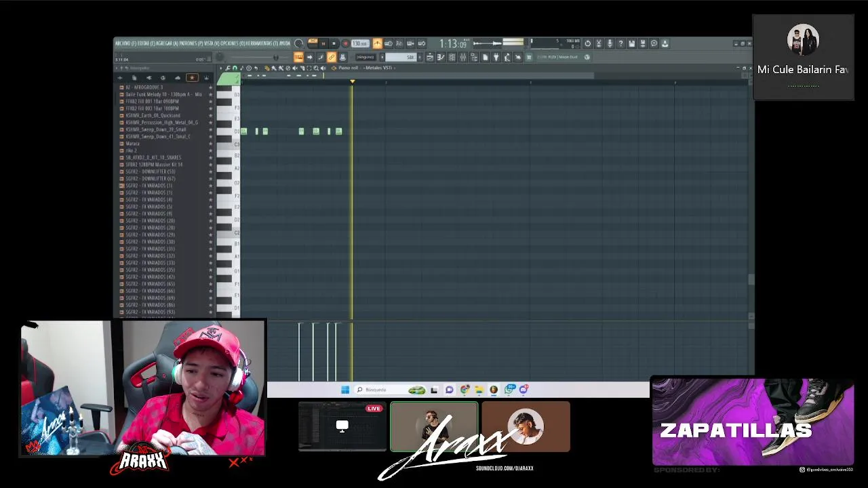Click the globe news icon

(587, 57)
